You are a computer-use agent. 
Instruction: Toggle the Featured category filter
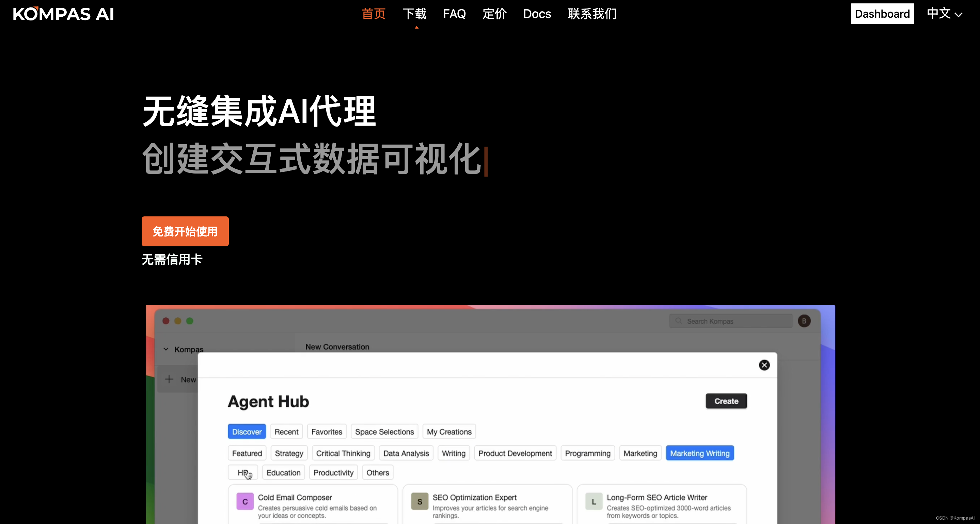247,453
